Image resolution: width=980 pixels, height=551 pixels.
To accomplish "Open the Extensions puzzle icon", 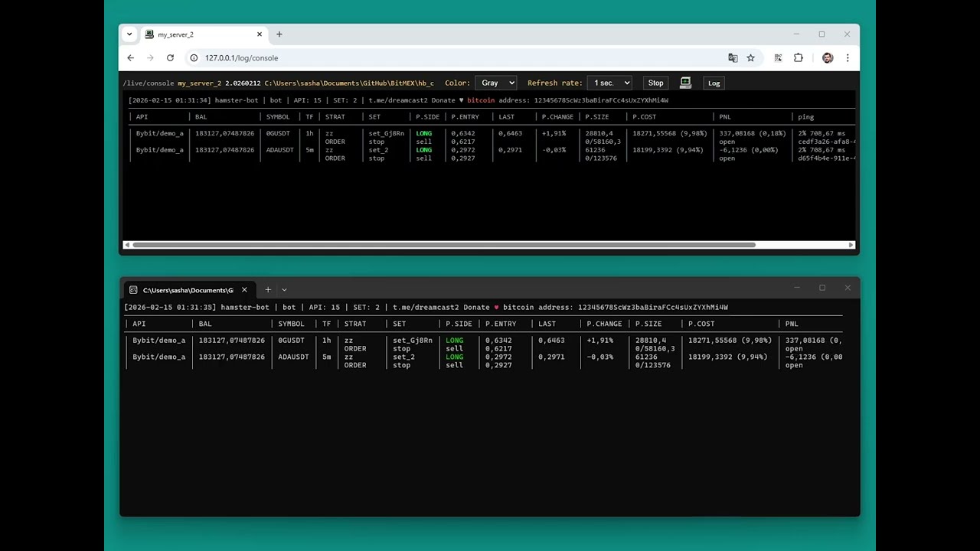I will pos(798,58).
